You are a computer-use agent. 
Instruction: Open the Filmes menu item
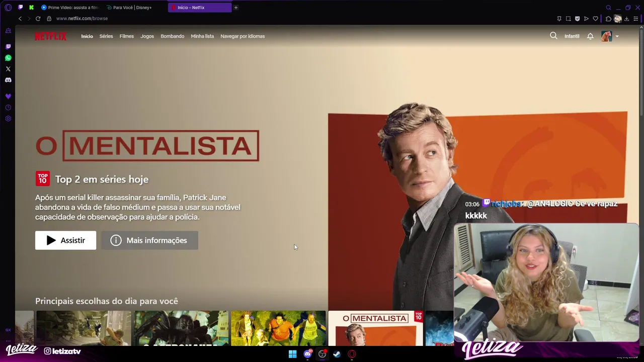(x=127, y=36)
